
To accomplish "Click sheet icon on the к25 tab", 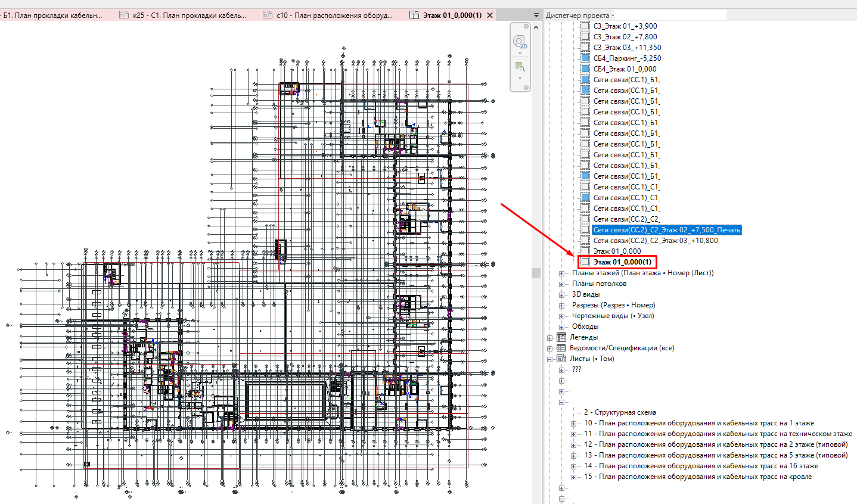I will (124, 15).
